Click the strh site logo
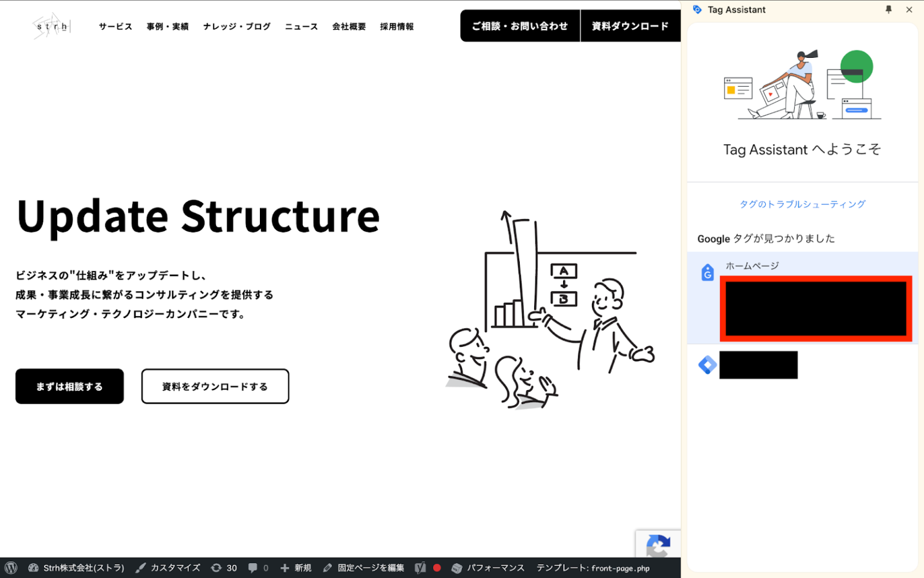The image size is (924, 578). 51,26
